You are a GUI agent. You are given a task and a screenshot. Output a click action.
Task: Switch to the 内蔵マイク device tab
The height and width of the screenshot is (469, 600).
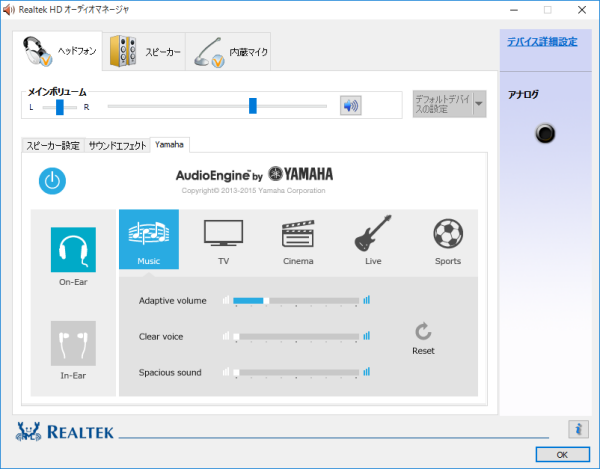[228, 52]
